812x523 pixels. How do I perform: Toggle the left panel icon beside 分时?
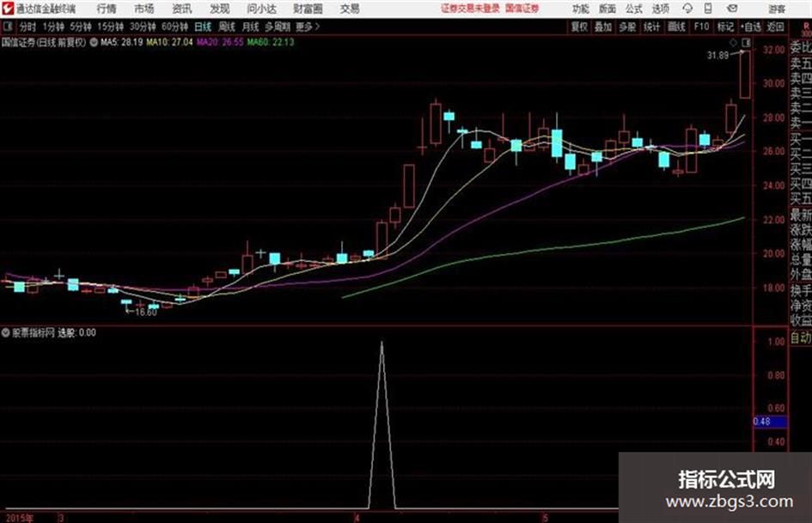click(x=7, y=27)
